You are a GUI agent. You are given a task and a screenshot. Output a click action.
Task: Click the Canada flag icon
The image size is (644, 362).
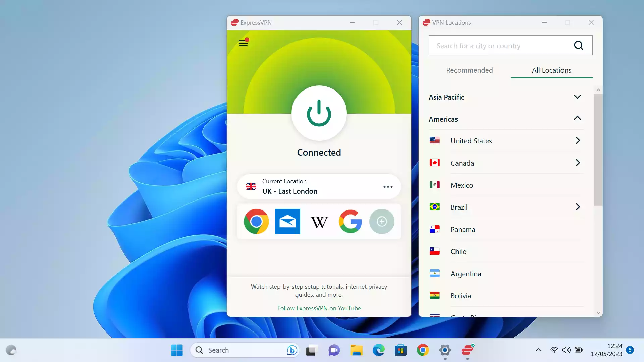tap(435, 163)
